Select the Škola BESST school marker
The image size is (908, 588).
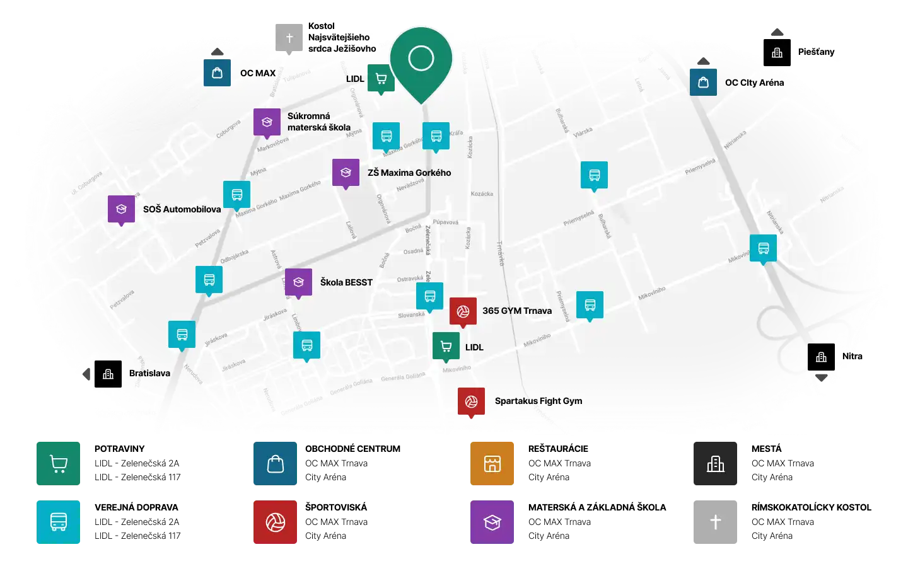298,282
